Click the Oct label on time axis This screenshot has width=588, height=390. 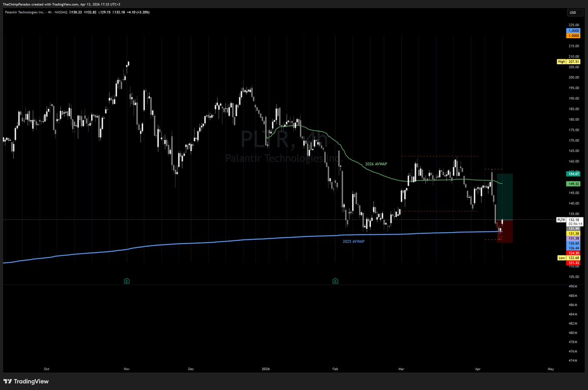[47, 368]
